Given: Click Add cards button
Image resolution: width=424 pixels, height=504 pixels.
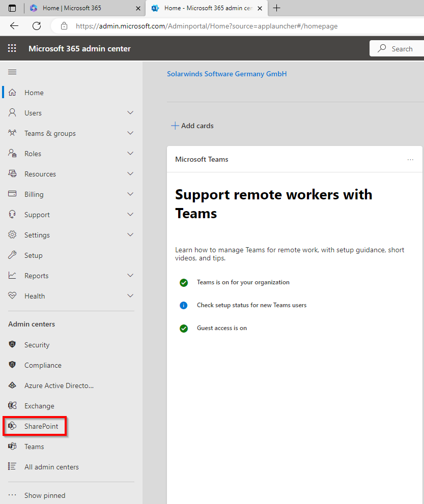Looking at the screenshot, I should tap(192, 126).
